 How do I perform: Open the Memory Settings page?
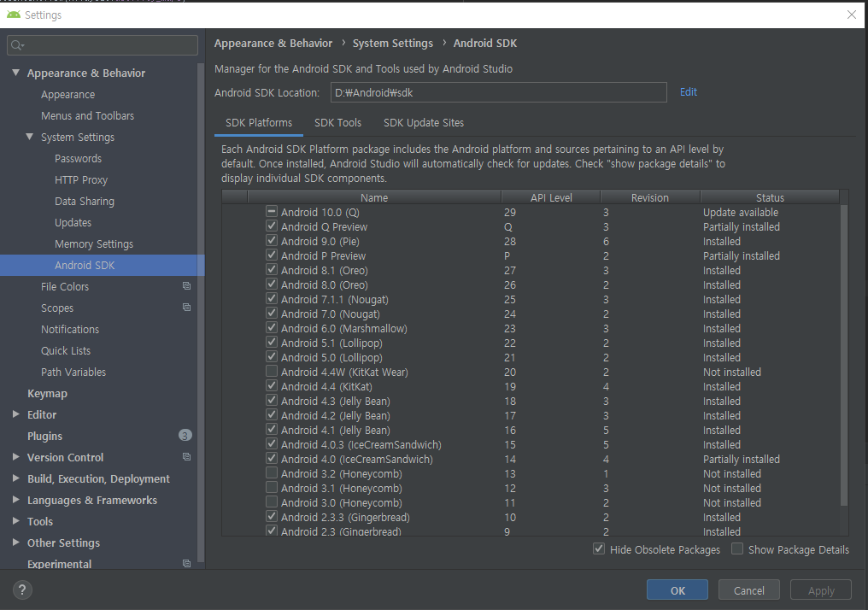tap(94, 244)
